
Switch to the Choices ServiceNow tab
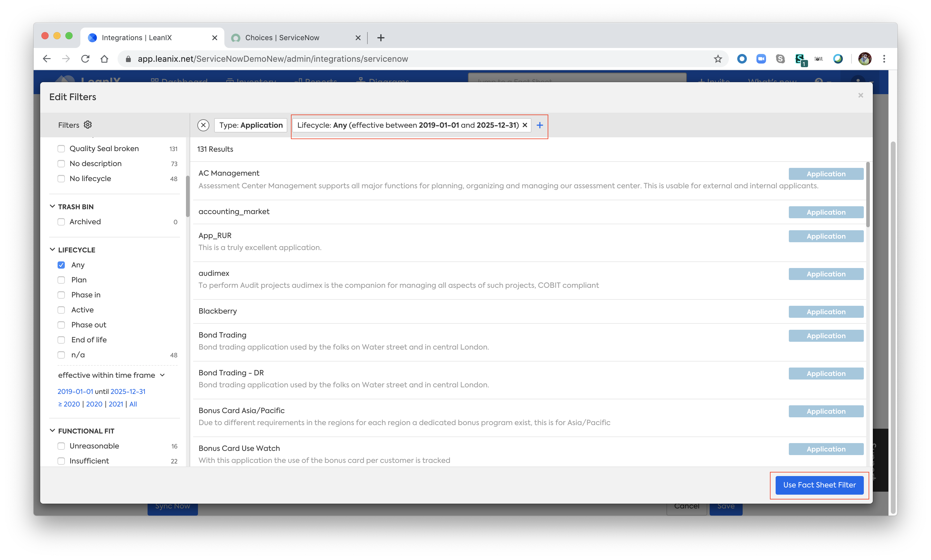[296, 38]
